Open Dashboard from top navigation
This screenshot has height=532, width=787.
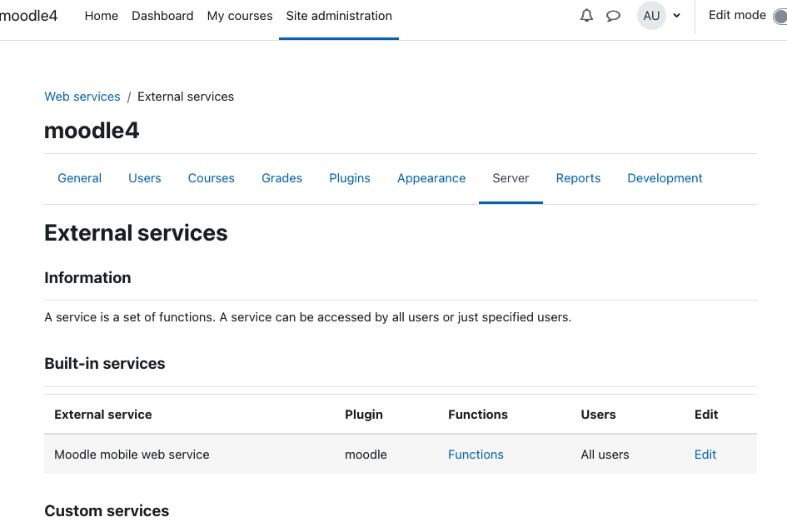(x=162, y=16)
